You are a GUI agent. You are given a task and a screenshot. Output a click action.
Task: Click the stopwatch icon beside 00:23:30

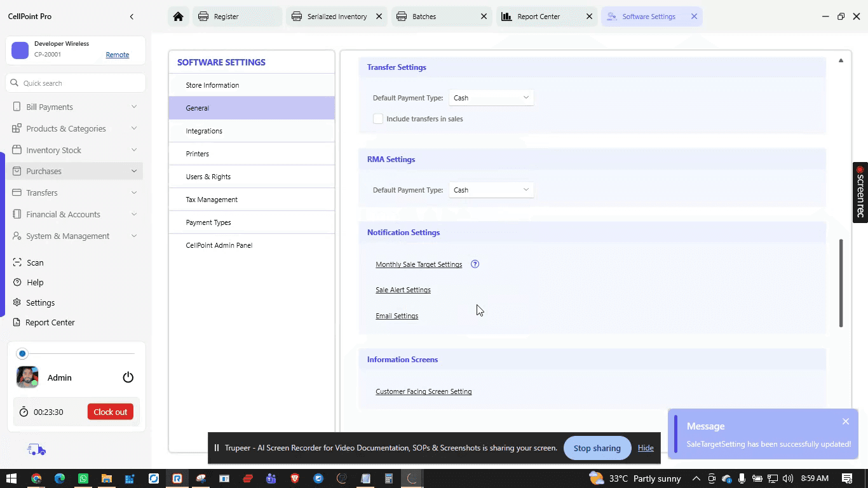tap(24, 412)
